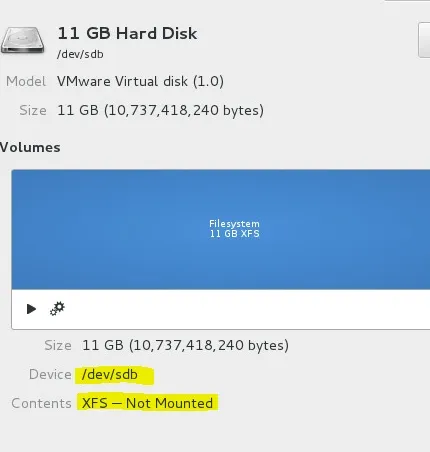
Task: Select /dev/sdb path under disk title
Action: tap(80, 54)
